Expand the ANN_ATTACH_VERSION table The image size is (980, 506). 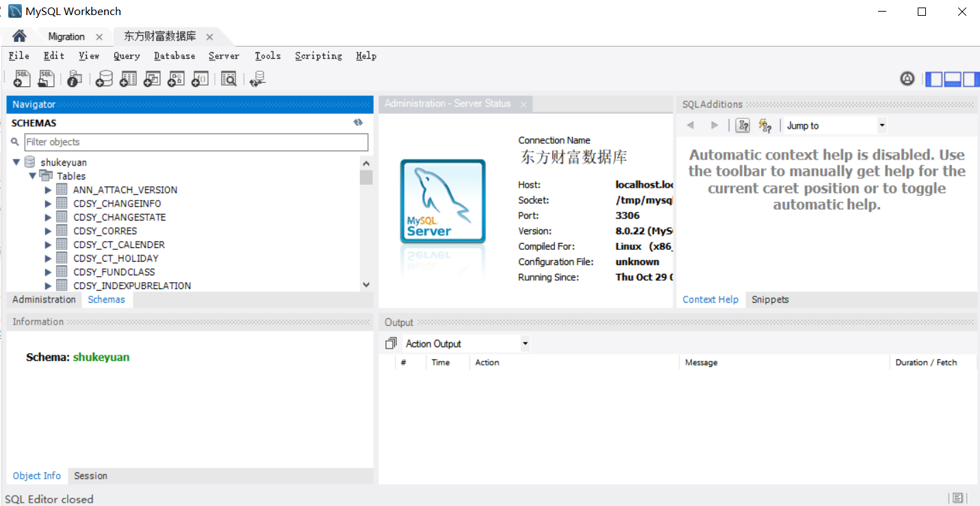click(x=48, y=190)
